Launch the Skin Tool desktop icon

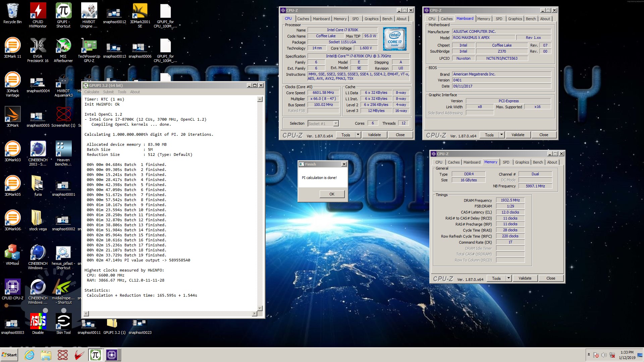[63, 324]
